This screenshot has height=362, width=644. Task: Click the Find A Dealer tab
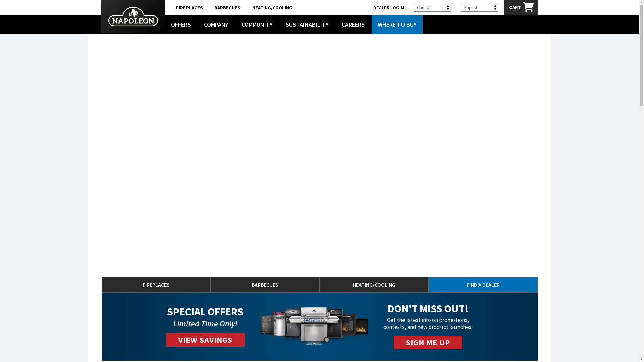tap(483, 285)
